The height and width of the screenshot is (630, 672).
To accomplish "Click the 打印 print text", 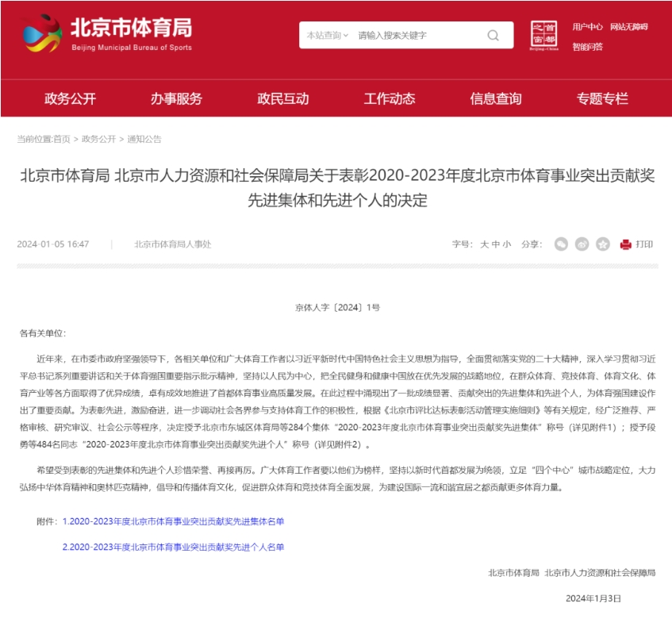I will click(644, 244).
